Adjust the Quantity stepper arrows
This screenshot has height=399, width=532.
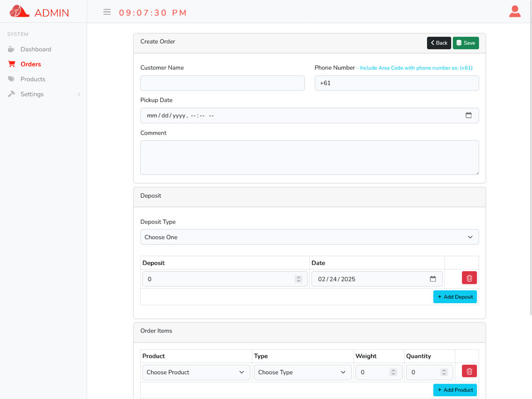point(444,372)
